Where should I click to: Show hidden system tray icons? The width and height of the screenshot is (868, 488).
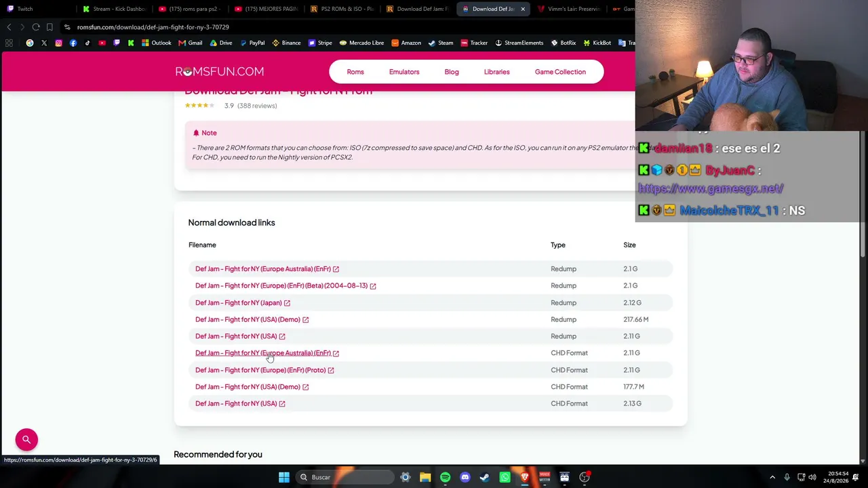(772, 477)
